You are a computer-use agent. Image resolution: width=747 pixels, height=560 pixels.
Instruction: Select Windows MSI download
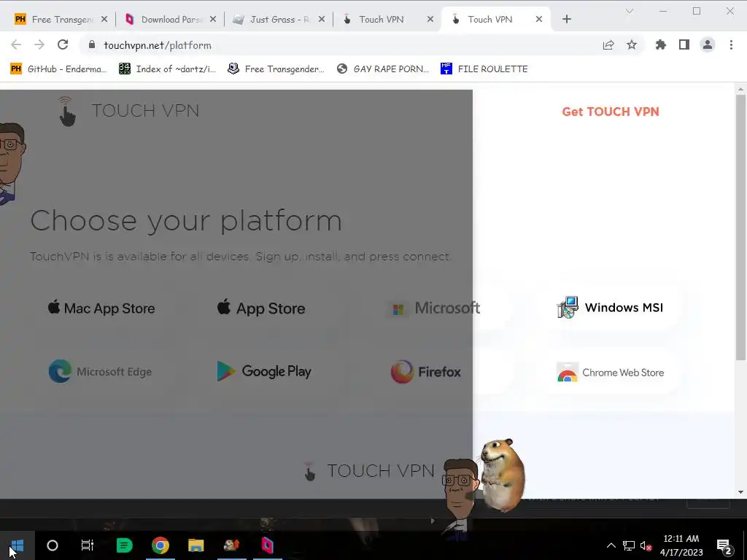611,308
